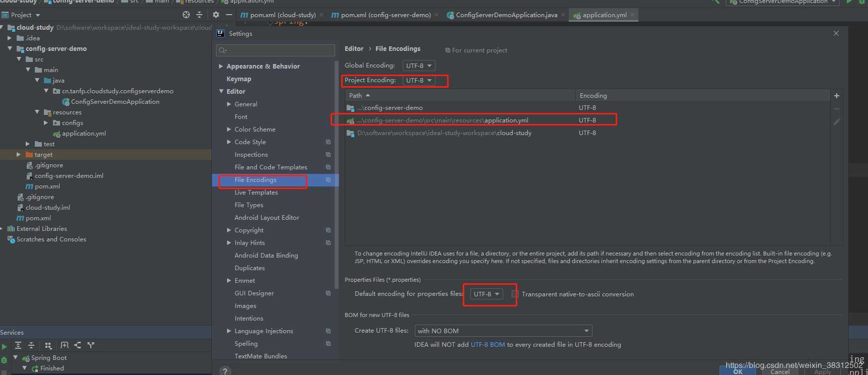
Task: Close the pom.xml (cloud-study) editor tab
Action: [x=321, y=15]
